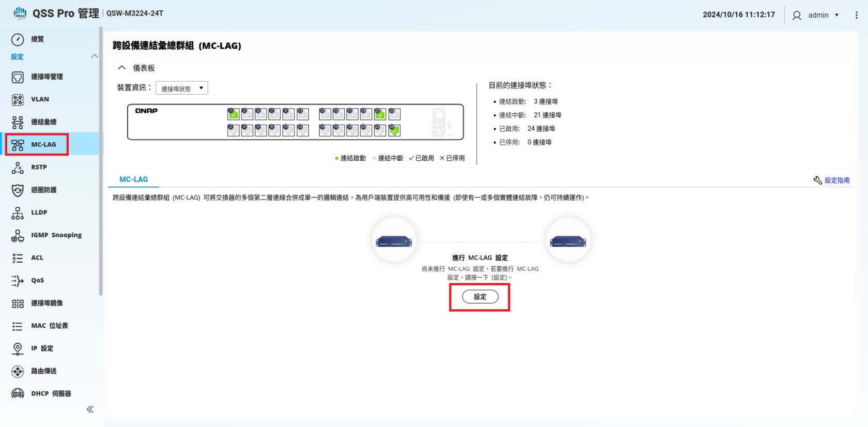
Task: Collapse the sidebar with double-chevron
Action: pyautogui.click(x=90, y=409)
